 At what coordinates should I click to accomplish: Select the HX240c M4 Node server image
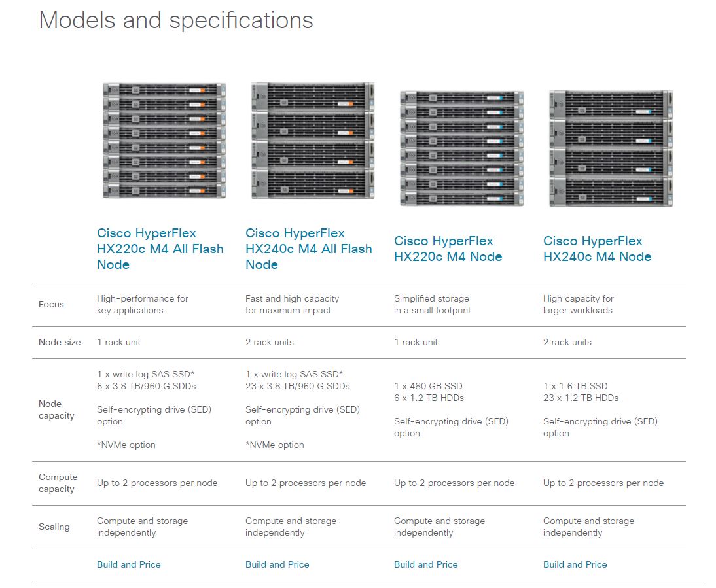tap(610, 148)
